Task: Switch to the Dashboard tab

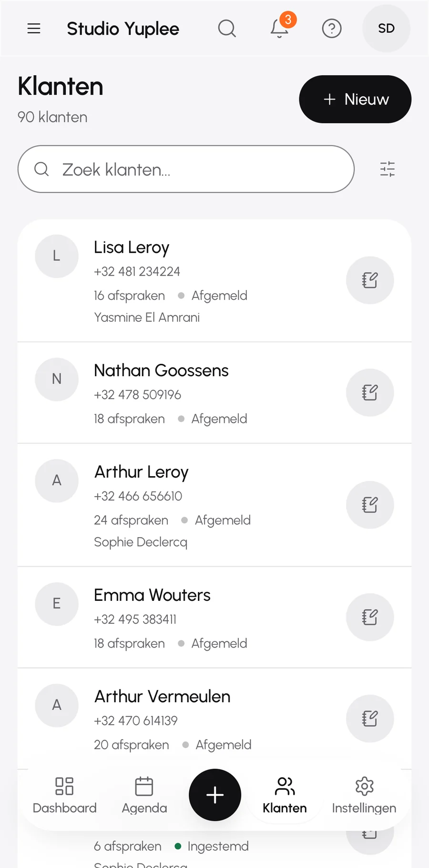Action: (x=65, y=796)
